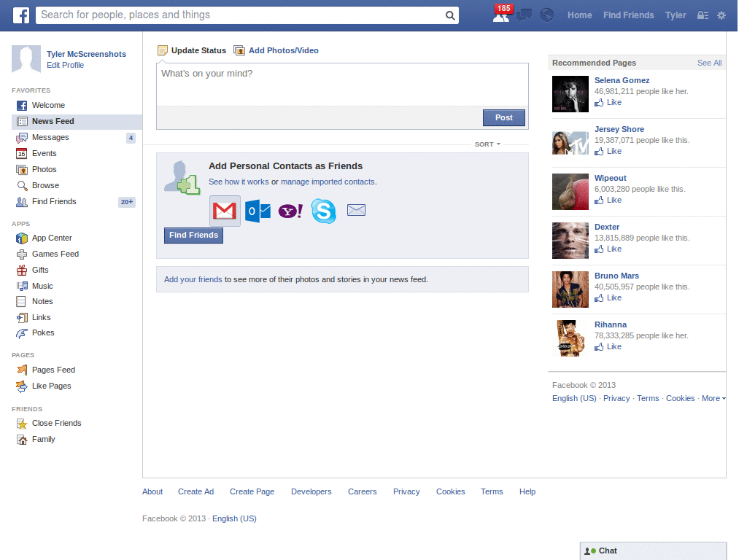This screenshot has height=560, width=747.
Task: Click See All recommended pages
Action: click(x=709, y=63)
